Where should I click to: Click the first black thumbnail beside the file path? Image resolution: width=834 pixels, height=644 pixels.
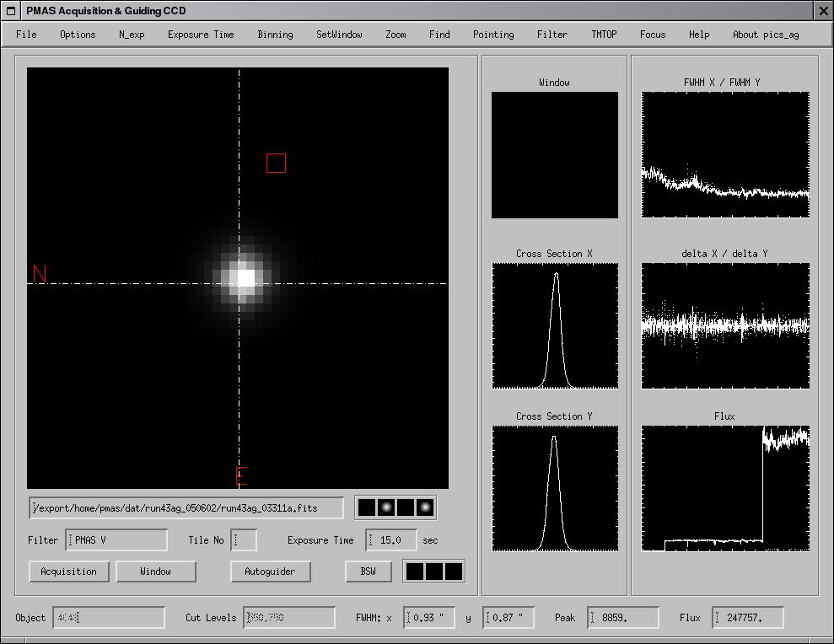[367, 507]
